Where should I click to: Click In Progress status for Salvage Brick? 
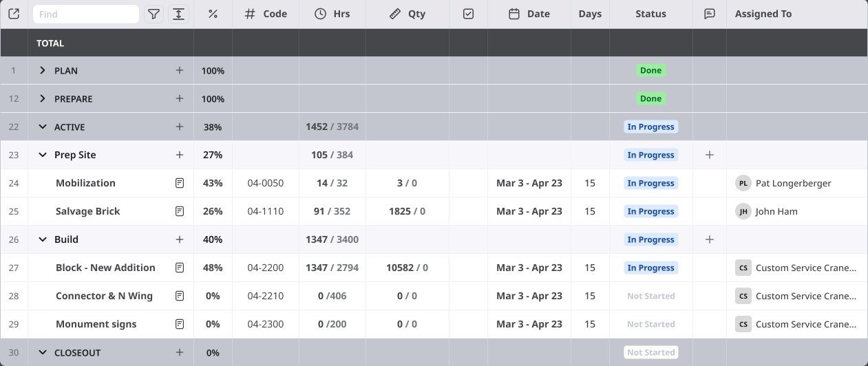point(650,211)
